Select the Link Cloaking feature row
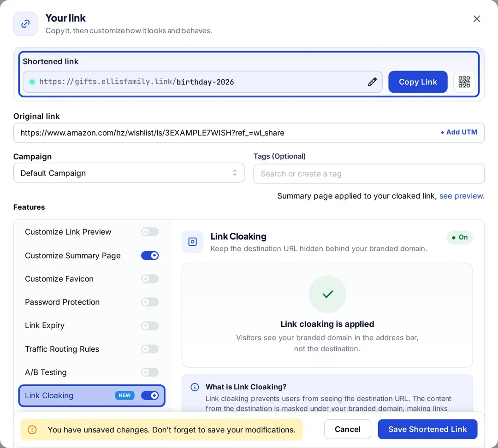 (x=92, y=395)
